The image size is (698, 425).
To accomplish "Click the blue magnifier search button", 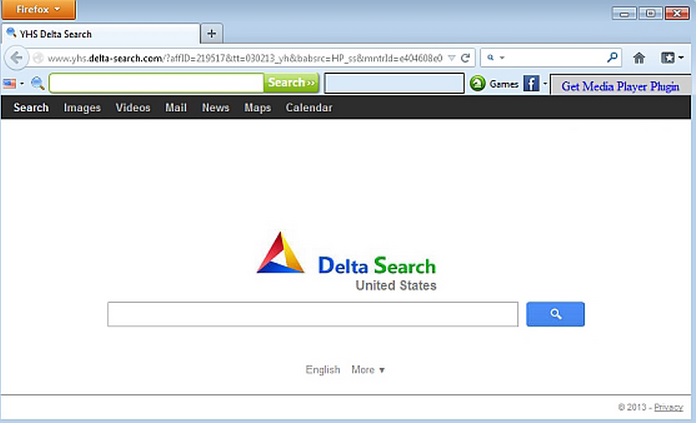I will (x=555, y=314).
